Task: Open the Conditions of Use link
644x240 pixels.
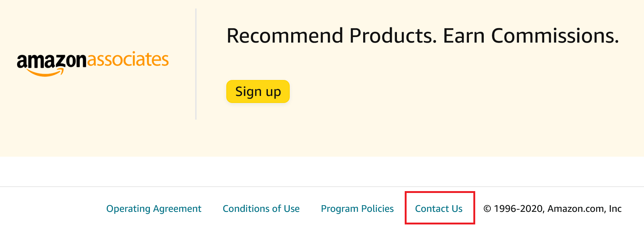Action: click(x=261, y=209)
